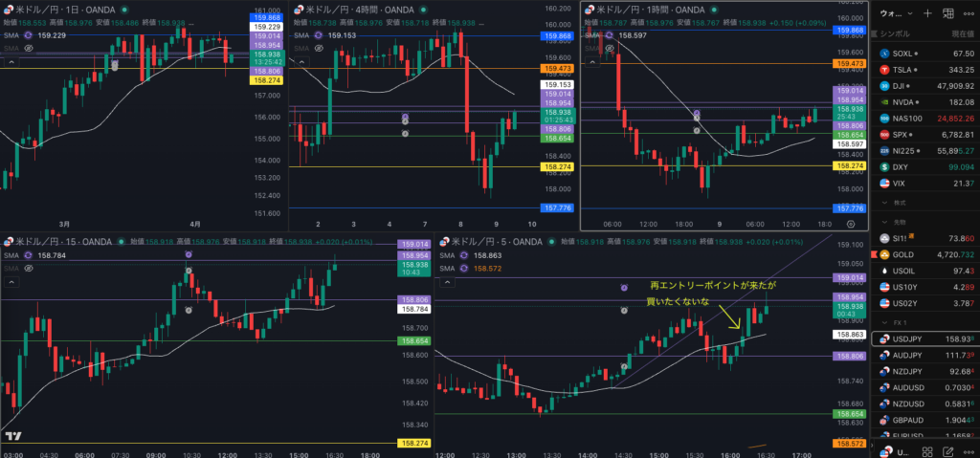980x458 pixels.
Task: Toggle visibility of the hidden SMA on the daily chart
Action: point(29,47)
